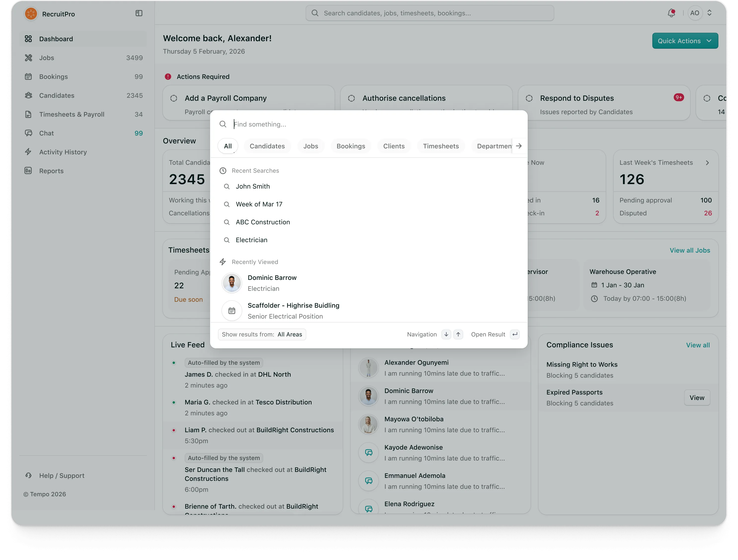The width and height of the screenshot is (738, 560).
Task: Open Candidates in the sidebar
Action: (83, 95)
